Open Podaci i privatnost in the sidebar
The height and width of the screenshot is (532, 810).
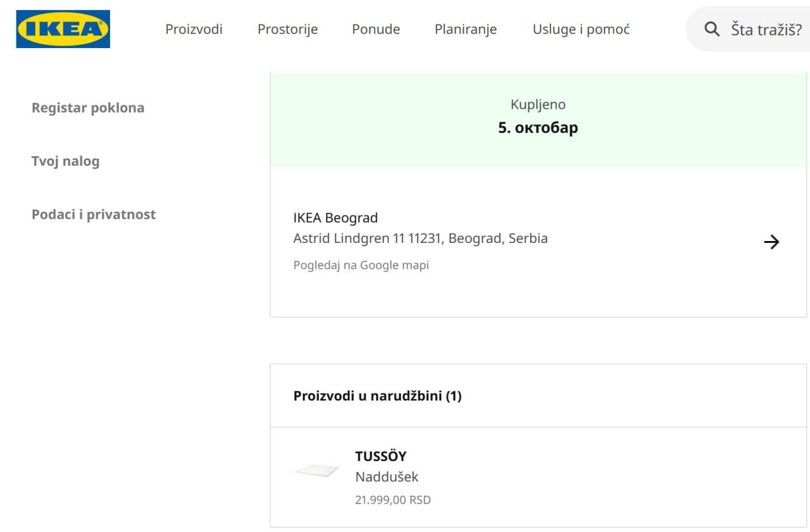[x=94, y=214]
